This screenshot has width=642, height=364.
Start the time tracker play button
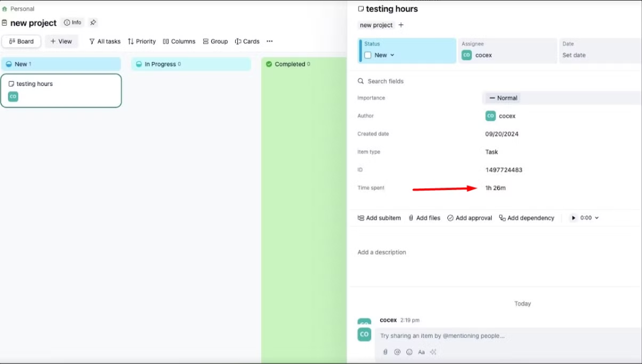point(573,218)
